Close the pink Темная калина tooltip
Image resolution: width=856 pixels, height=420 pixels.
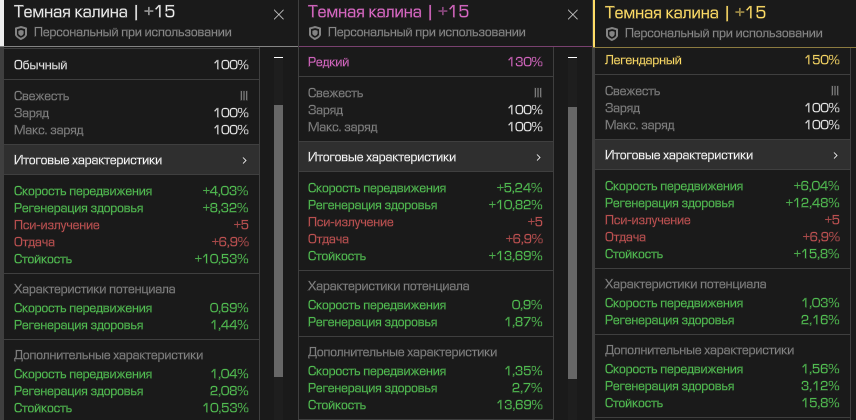point(573,15)
